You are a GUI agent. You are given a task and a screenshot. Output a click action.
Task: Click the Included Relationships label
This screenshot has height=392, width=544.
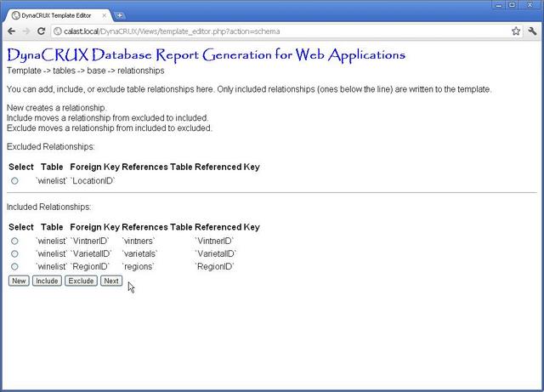point(49,207)
